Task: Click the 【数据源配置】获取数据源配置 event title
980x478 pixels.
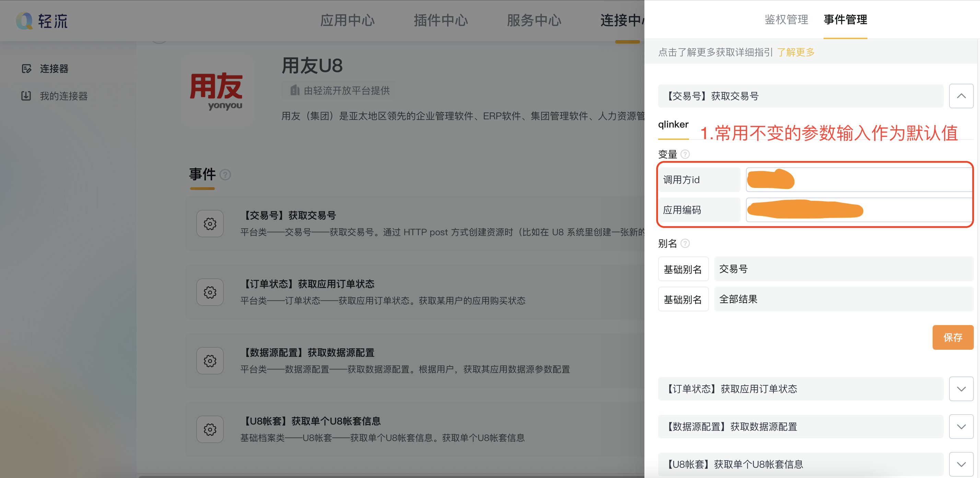Action: [x=308, y=353]
